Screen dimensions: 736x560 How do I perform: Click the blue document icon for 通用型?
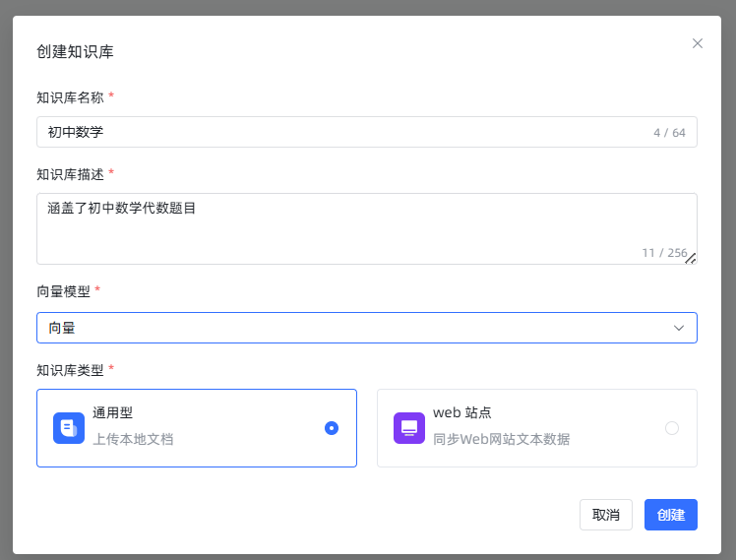69,428
